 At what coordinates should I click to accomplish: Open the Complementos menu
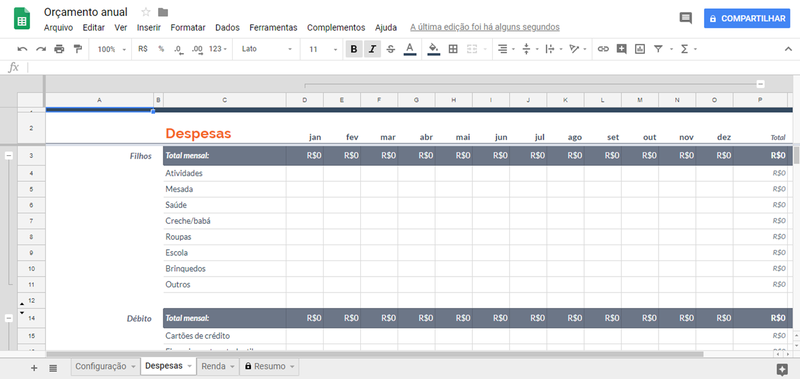[x=336, y=28]
